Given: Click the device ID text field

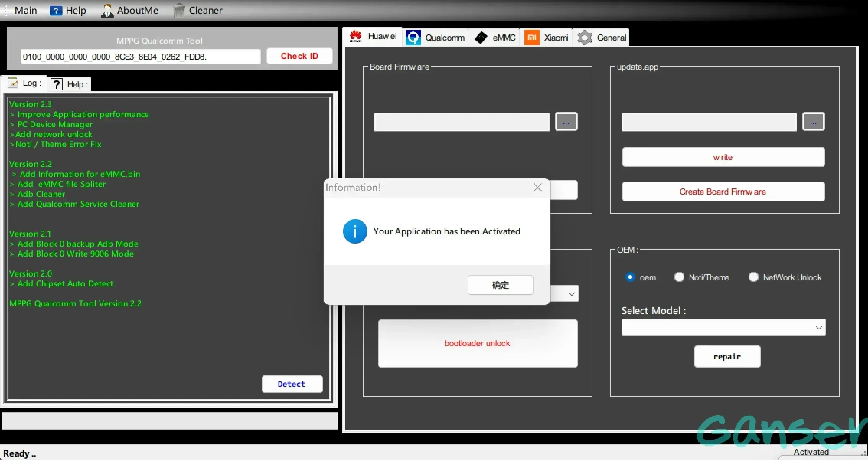Looking at the screenshot, I should click(x=140, y=57).
